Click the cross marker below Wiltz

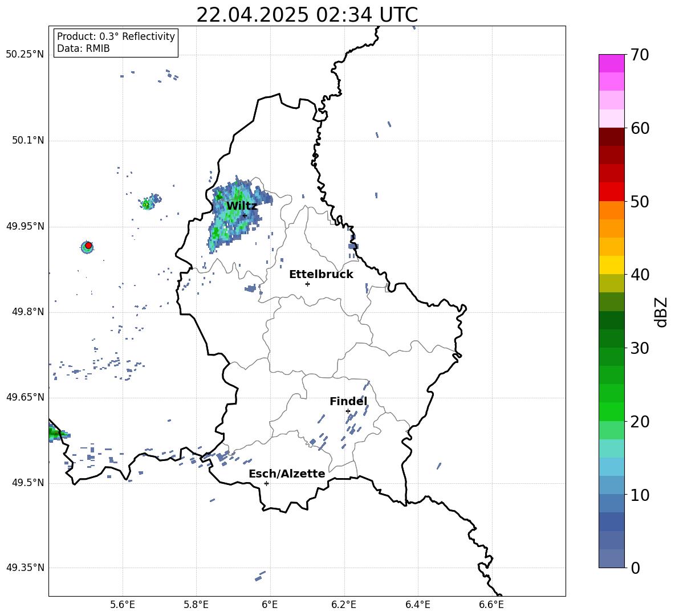(245, 215)
